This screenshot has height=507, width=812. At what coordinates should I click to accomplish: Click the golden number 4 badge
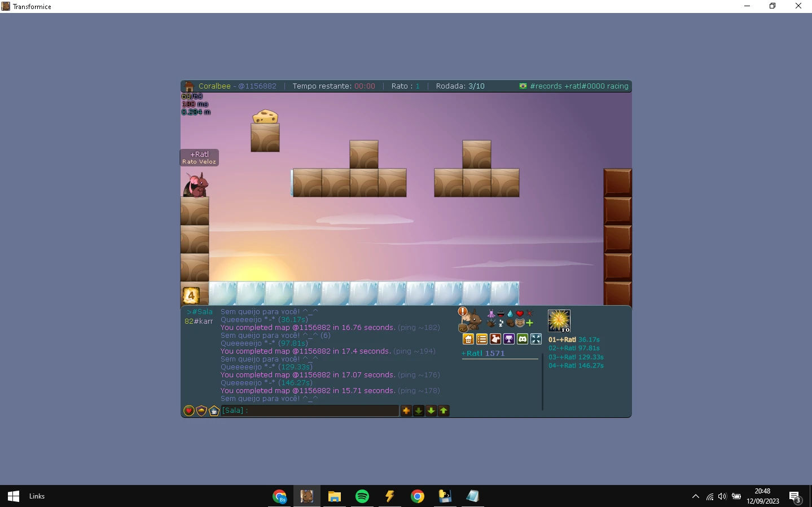coord(191,295)
